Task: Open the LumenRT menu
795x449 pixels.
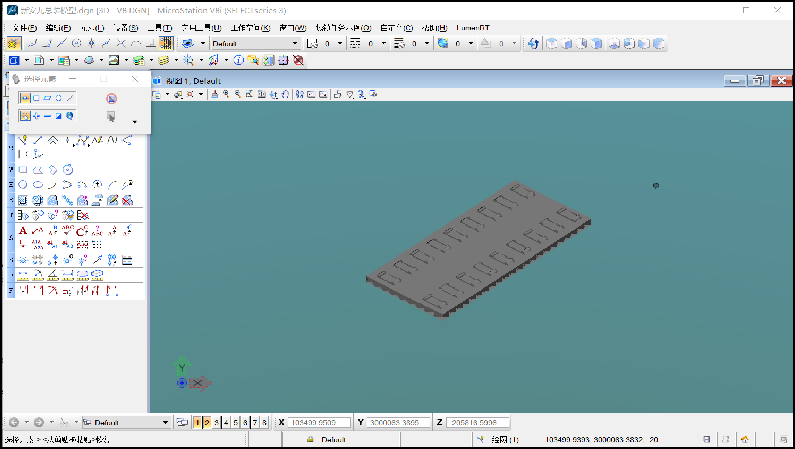Action: point(473,28)
